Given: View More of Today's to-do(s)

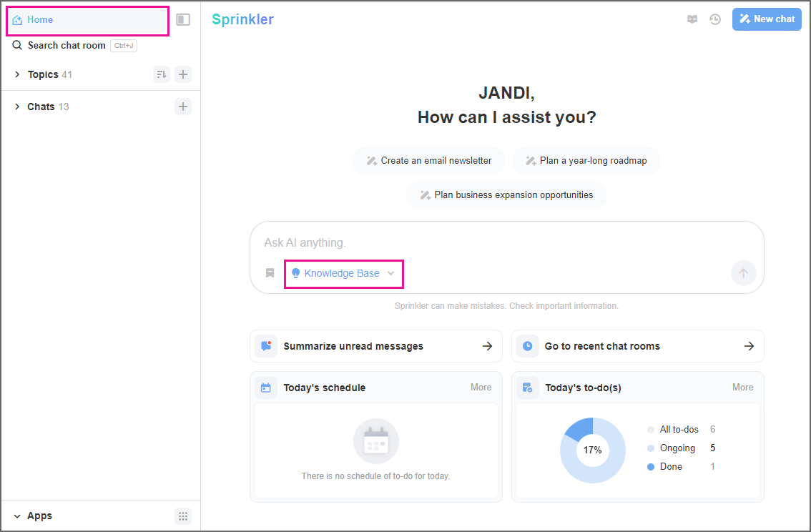Looking at the screenshot, I should (743, 388).
